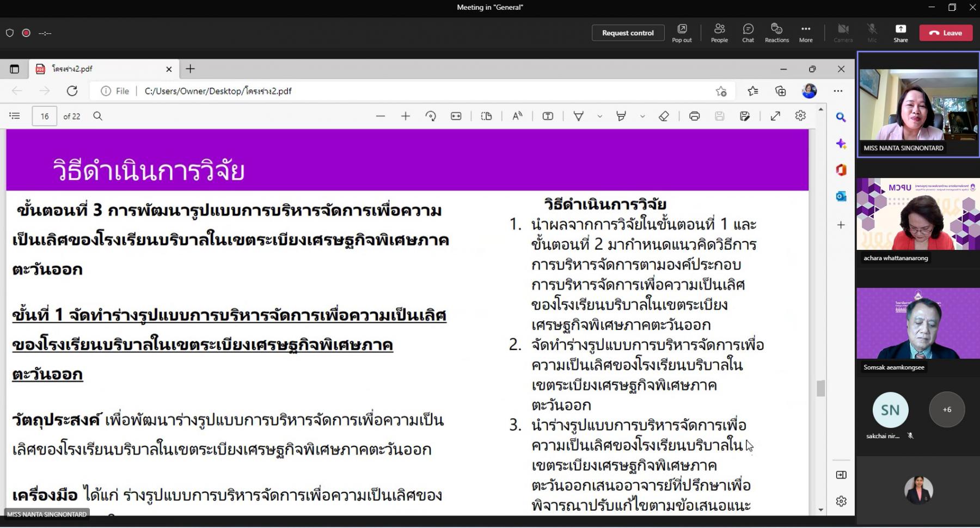Screen dimensions: 980x528
Task: Start Read aloud
Action: click(517, 116)
